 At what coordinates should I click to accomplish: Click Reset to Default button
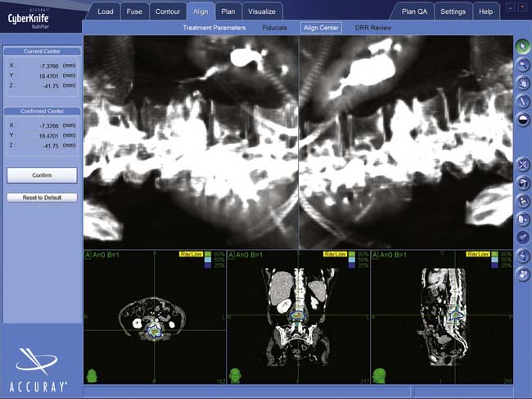point(42,197)
